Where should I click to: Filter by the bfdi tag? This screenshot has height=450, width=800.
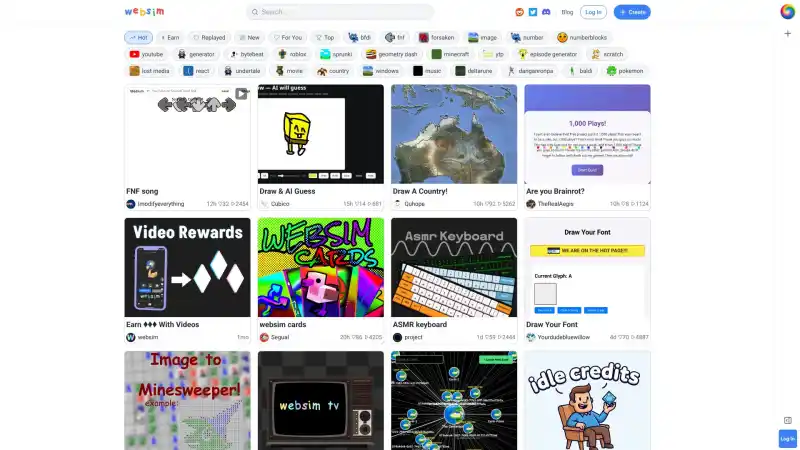[359, 38]
